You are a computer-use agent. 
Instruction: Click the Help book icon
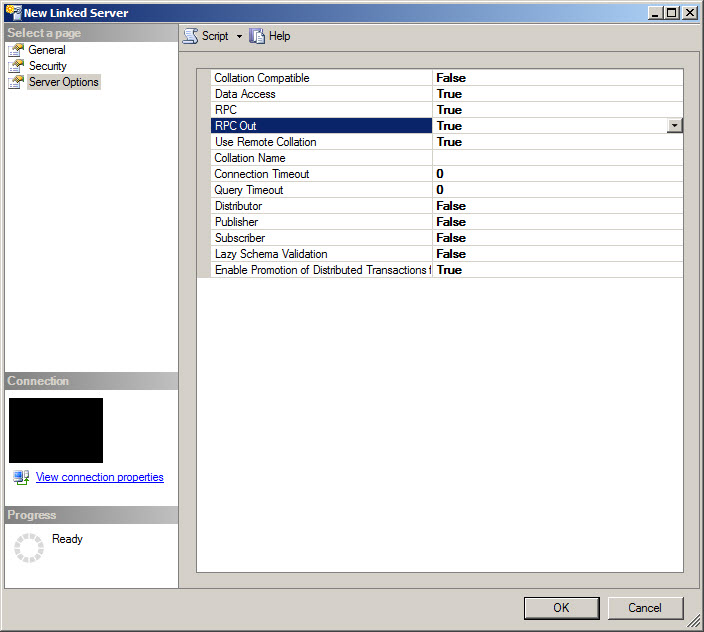[257, 36]
